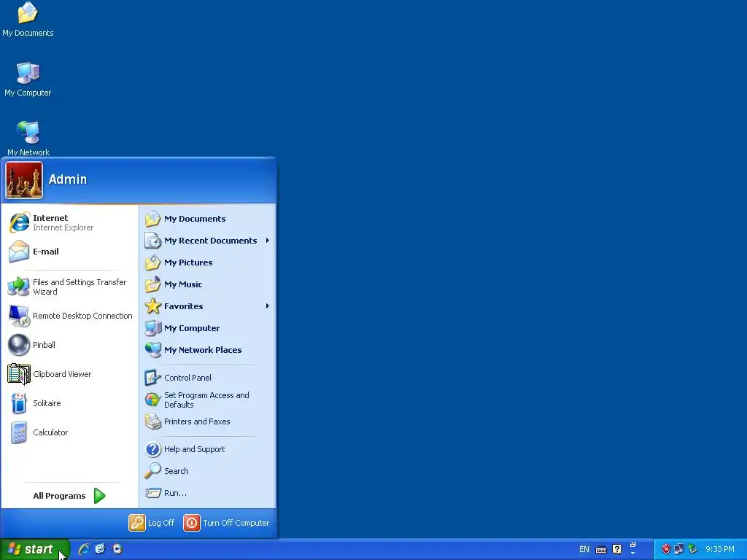Start Solitaire from the Start menu
Image resolution: width=747 pixels, height=560 pixels.
click(x=69, y=402)
